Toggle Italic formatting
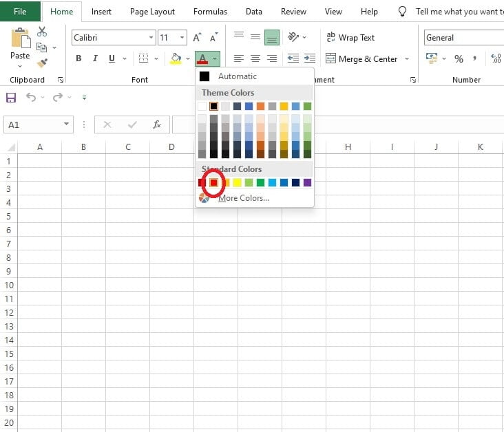504x432 pixels. (x=95, y=58)
